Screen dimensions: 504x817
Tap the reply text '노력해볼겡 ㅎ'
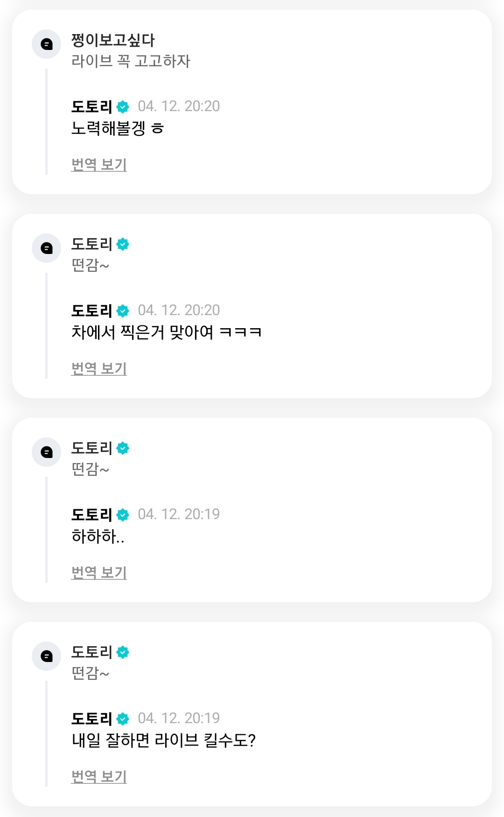click(x=117, y=128)
